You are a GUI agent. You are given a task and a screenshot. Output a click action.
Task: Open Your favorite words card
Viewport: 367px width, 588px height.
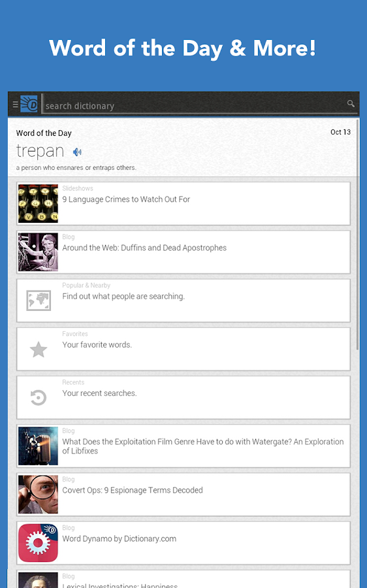tap(183, 349)
